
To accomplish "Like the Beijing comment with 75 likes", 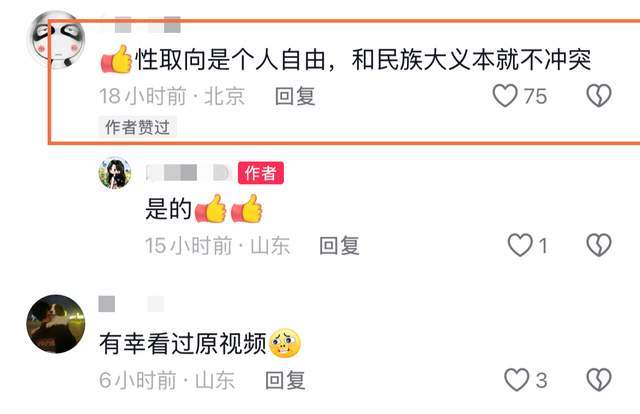I will (x=505, y=96).
